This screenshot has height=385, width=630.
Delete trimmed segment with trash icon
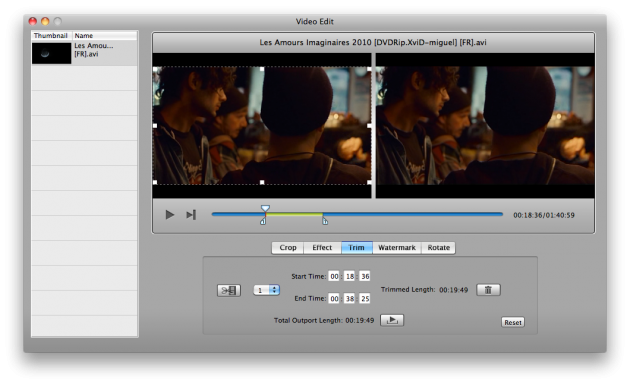(x=488, y=290)
